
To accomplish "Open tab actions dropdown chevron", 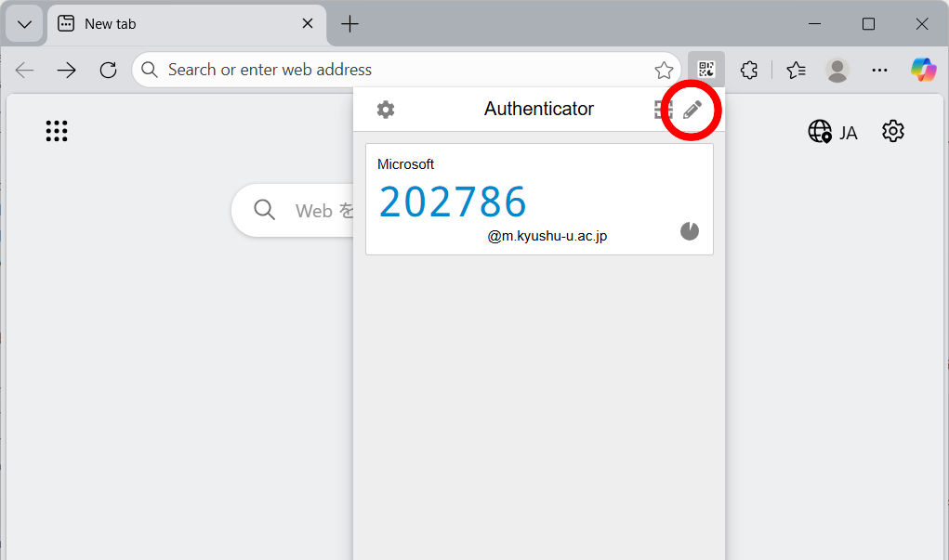I will (24, 24).
